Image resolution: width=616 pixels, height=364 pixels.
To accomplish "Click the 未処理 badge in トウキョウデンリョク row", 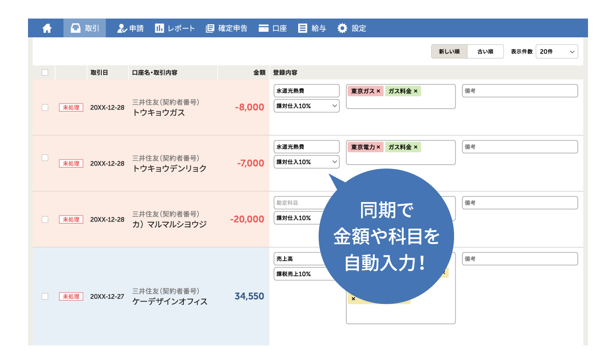I will pyautogui.click(x=71, y=163).
